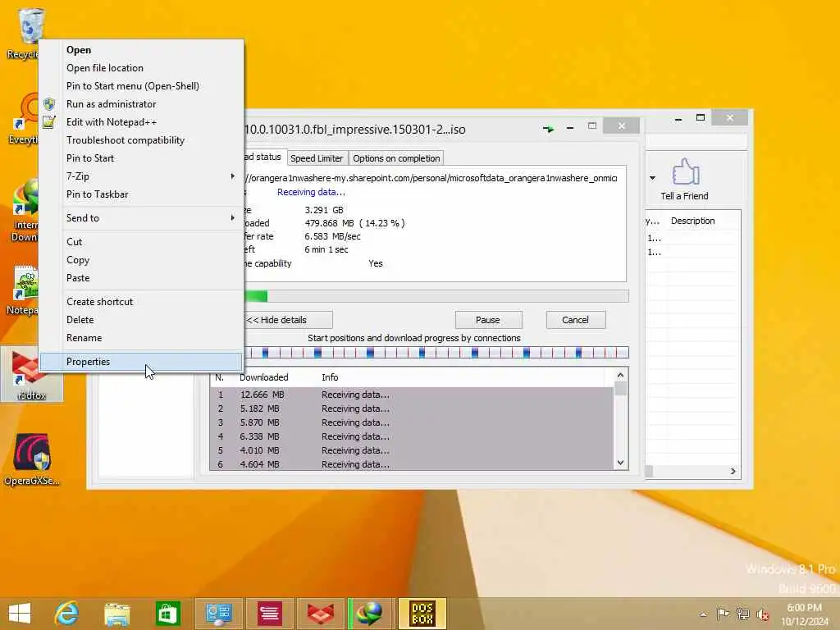Choose Open in the context menu

141,50
